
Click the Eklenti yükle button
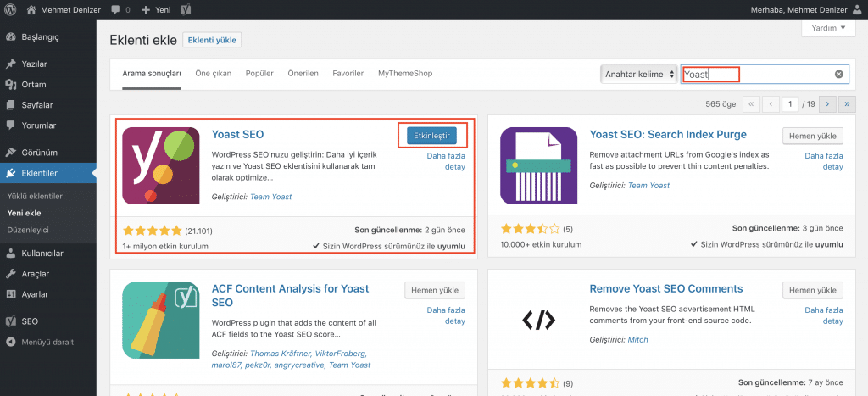(x=212, y=40)
